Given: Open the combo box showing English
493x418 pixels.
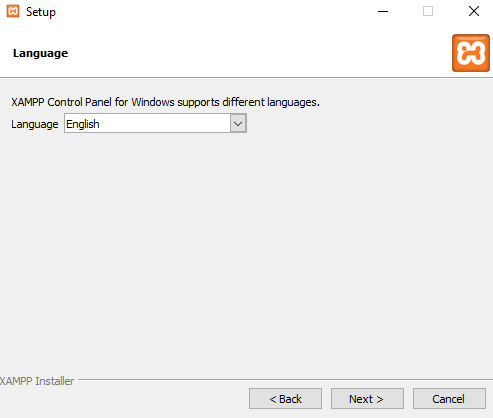Looking at the screenshot, I should click(155, 124).
